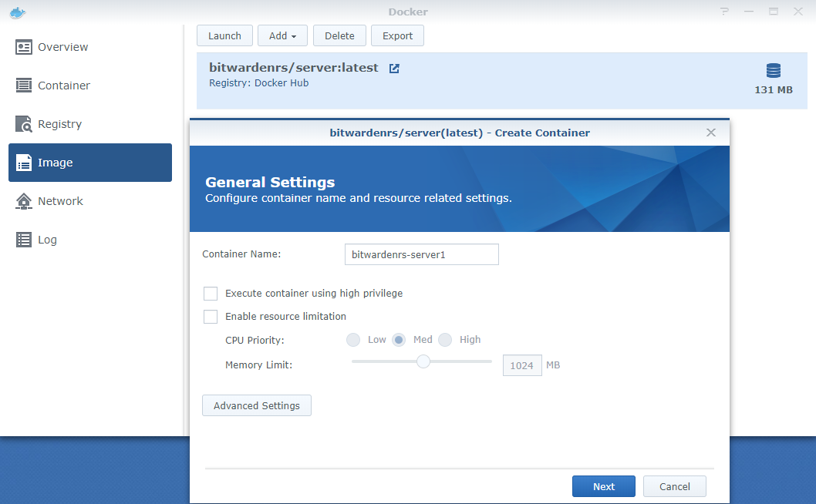Select Med CPU priority
The width and height of the screenshot is (816, 504).
point(399,340)
